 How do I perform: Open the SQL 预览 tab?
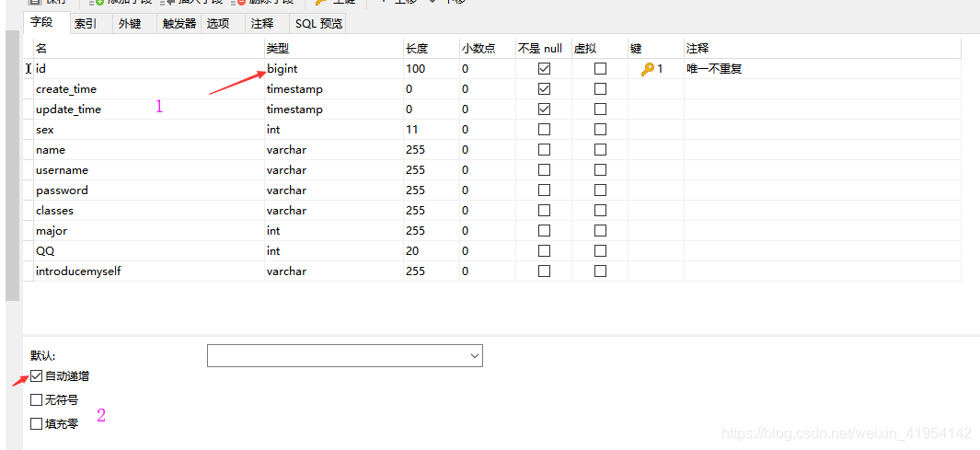pos(318,24)
